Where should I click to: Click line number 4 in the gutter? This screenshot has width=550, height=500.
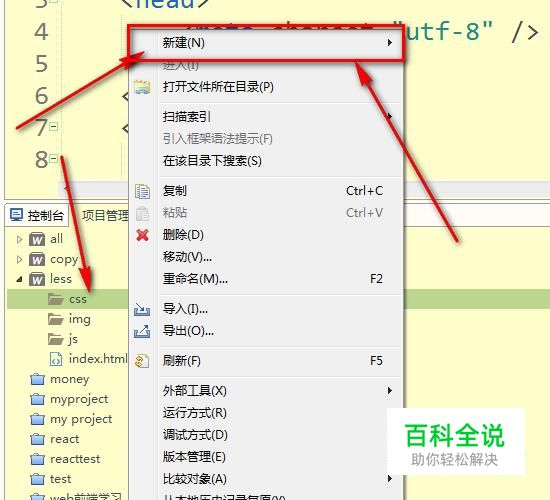[x=41, y=32]
